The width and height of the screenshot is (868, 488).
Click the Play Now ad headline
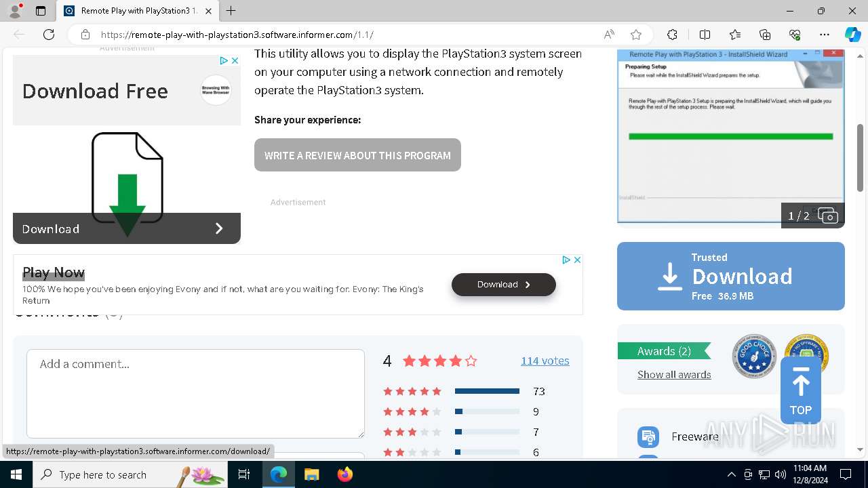(x=54, y=272)
